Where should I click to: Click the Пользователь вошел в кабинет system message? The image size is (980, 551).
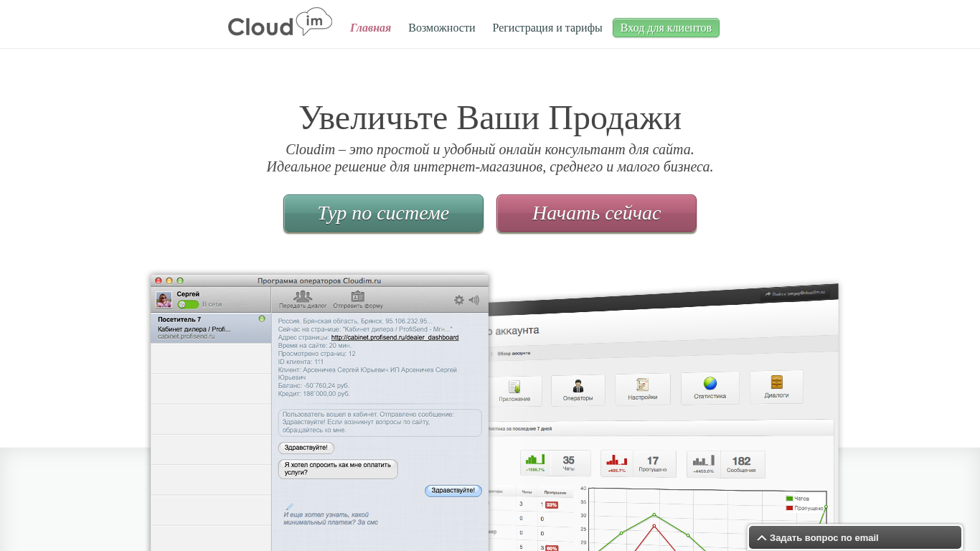pyautogui.click(x=380, y=423)
